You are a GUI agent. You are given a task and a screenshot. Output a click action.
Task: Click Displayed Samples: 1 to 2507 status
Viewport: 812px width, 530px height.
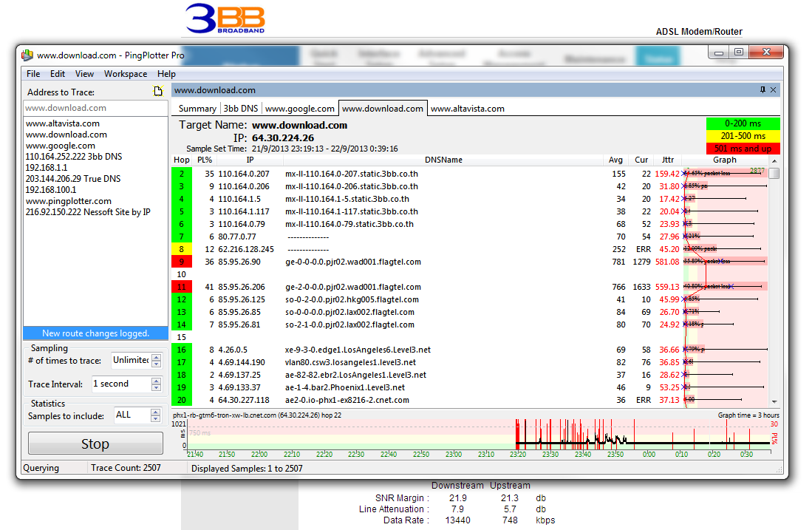point(247,469)
